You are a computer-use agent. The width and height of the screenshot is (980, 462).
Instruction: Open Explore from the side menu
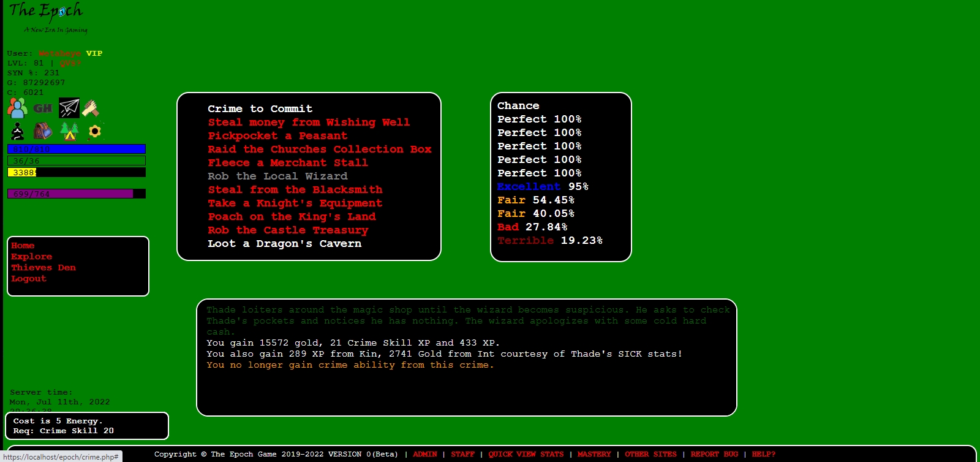point(31,257)
